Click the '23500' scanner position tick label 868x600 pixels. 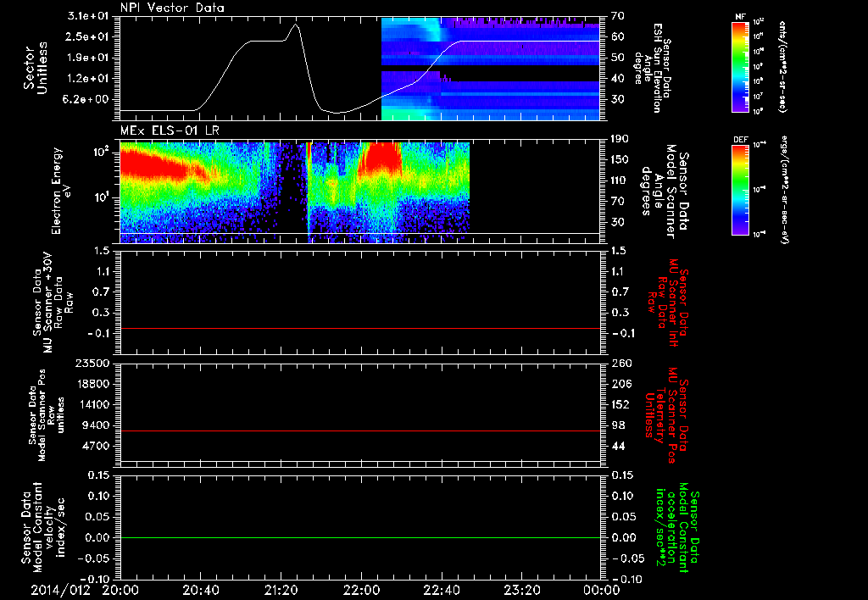(x=92, y=363)
